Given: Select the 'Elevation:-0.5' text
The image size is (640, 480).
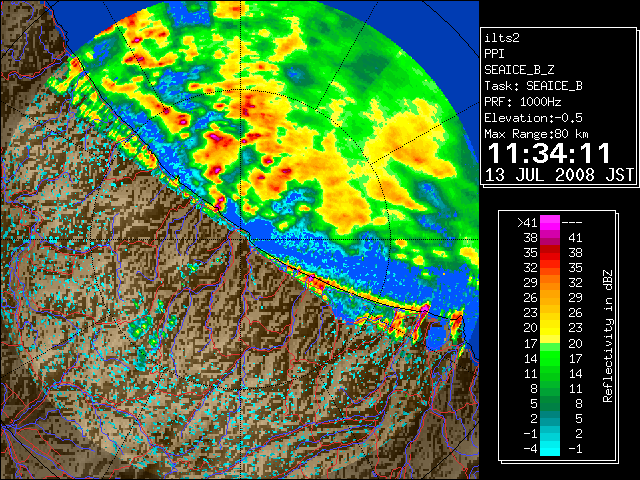Looking at the screenshot, I should tap(533, 118).
